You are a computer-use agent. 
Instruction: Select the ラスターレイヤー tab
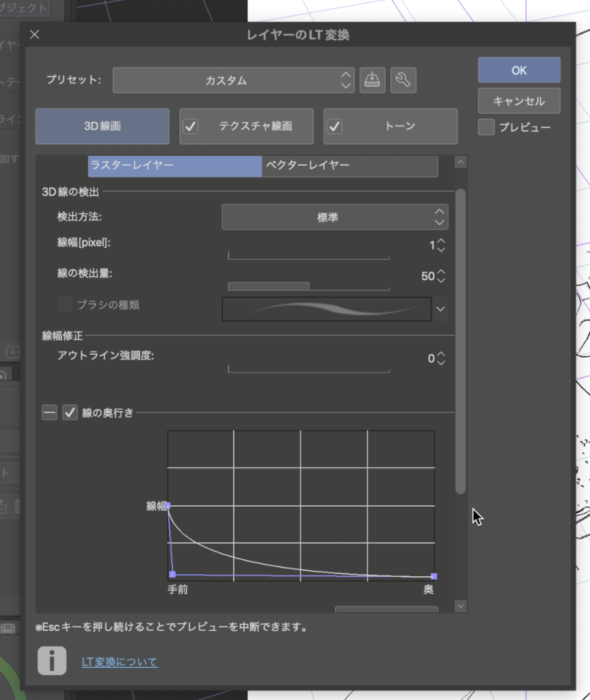[174, 165]
